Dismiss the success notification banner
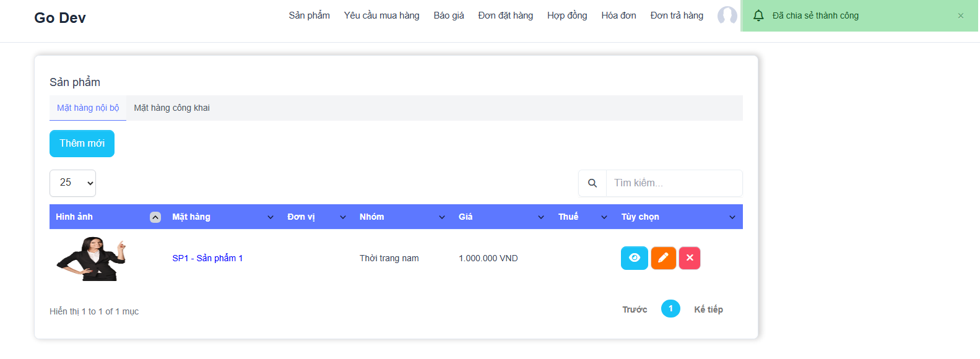 click(961, 16)
